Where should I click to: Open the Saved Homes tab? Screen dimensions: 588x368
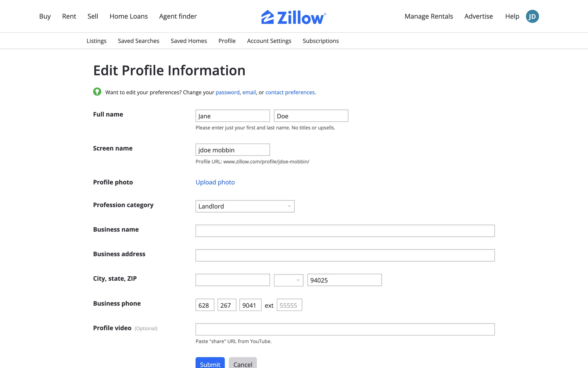coord(189,41)
